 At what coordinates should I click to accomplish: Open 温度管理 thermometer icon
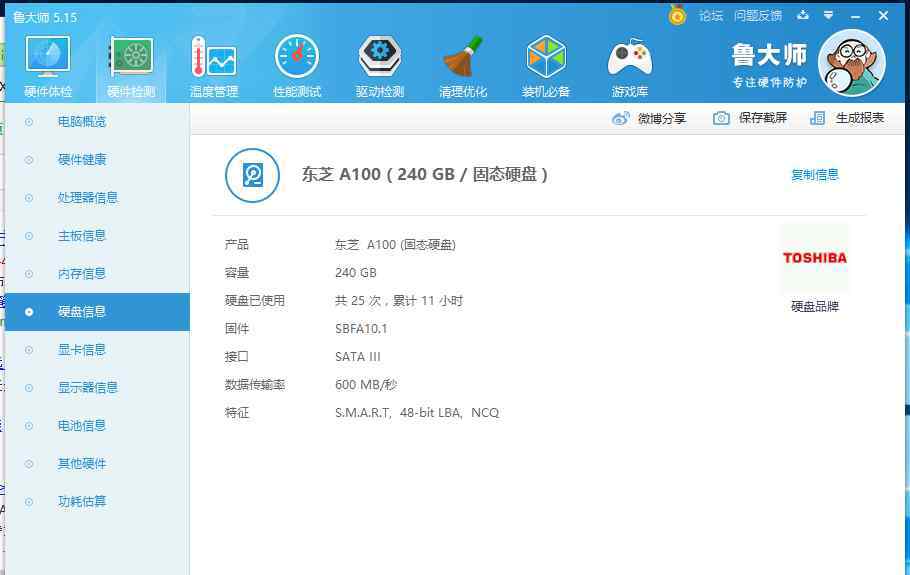pyautogui.click(x=214, y=57)
